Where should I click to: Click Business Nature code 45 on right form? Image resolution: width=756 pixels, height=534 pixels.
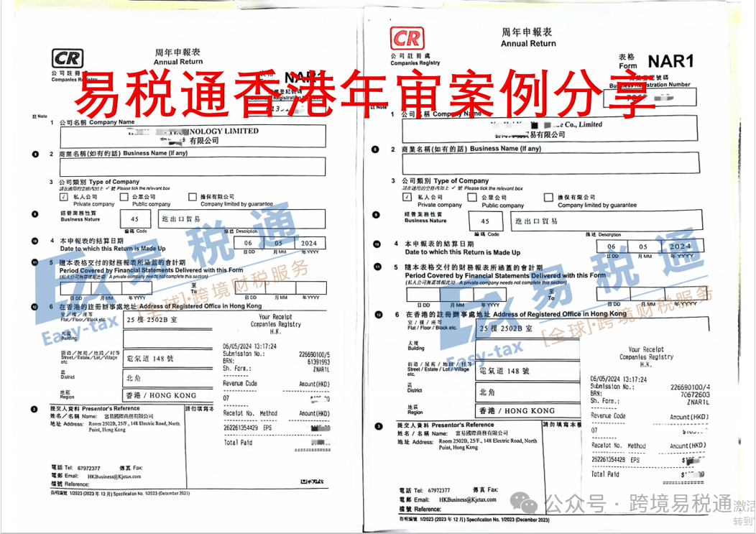coord(486,221)
